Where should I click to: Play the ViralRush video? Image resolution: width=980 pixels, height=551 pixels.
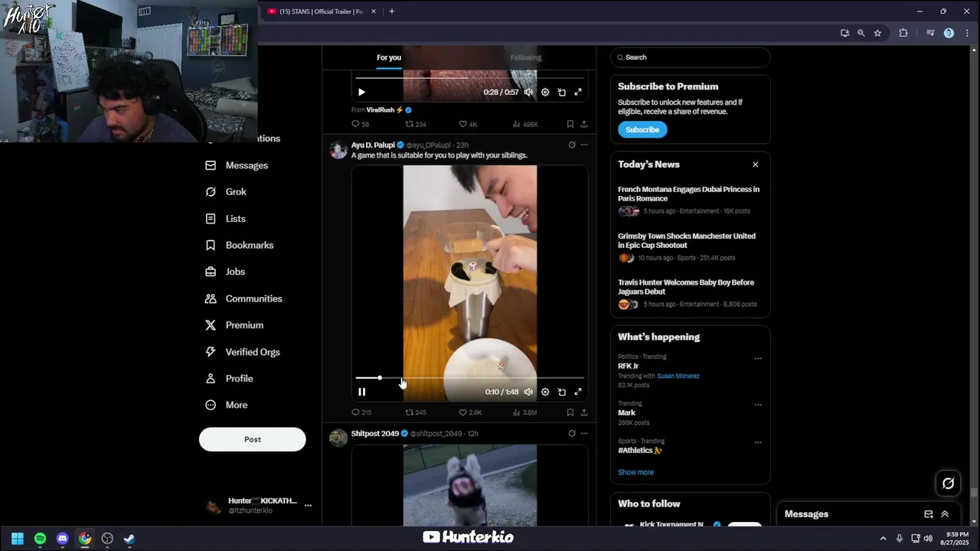362,92
